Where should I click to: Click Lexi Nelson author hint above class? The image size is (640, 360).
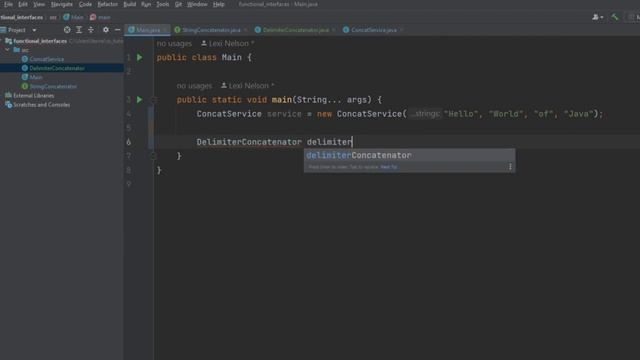227,43
